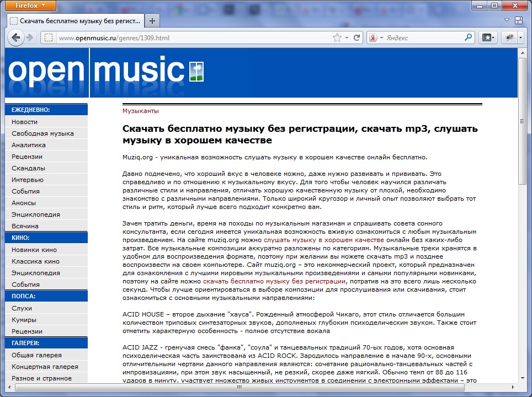Reload the page with the refresh icon

[x=357, y=37]
